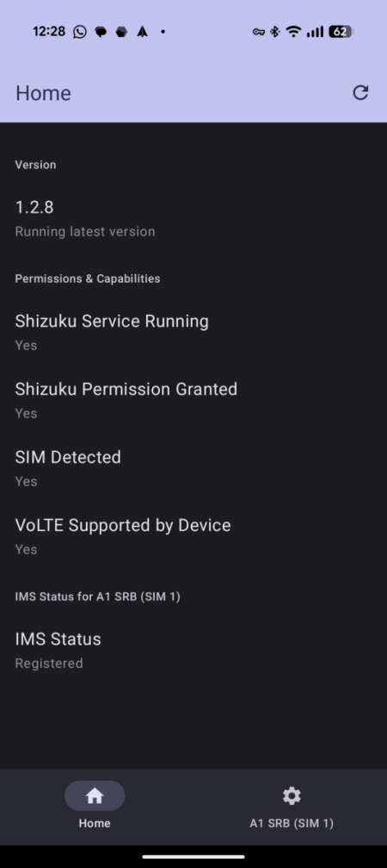Image resolution: width=387 pixels, height=868 pixels.
Task: Tap the refresh icon in header
Action: coord(360,93)
